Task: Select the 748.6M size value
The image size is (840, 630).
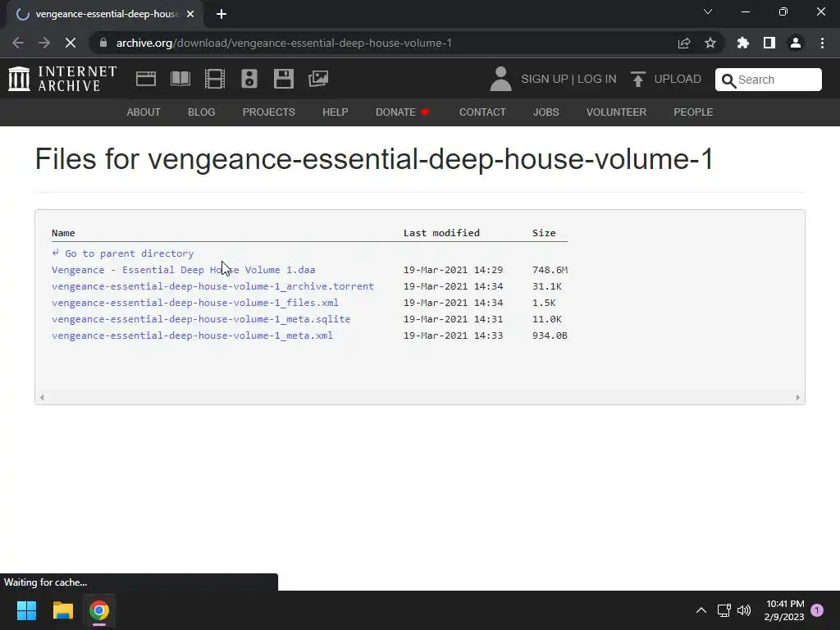Action: [x=550, y=270]
